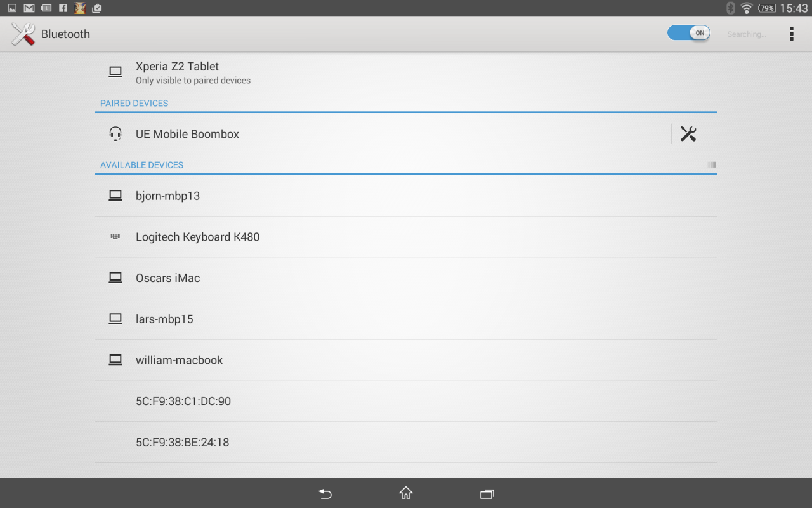Tap the Gmail notification icon in status bar
Image resolution: width=812 pixels, height=508 pixels.
(29, 8)
